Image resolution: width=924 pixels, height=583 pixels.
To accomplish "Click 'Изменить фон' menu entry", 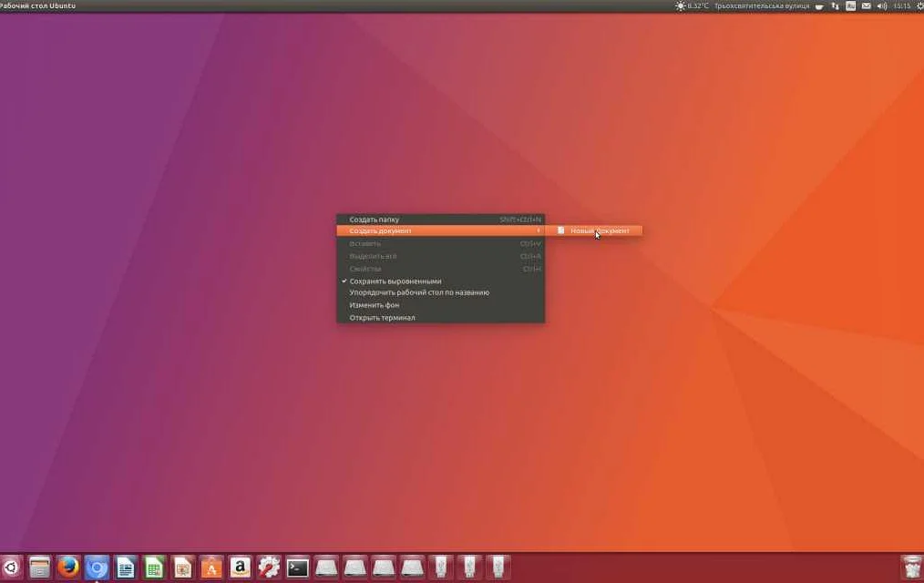I will point(375,305).
